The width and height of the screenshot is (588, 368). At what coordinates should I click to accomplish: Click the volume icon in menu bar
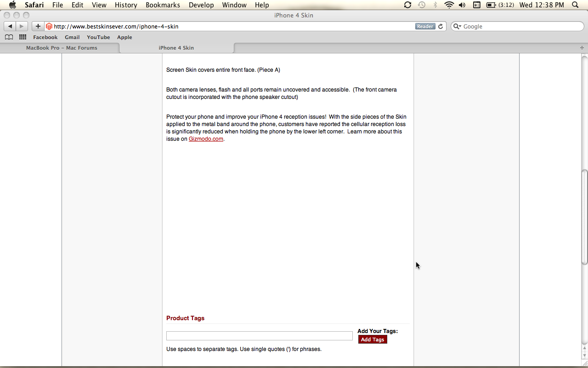point(462,5)
